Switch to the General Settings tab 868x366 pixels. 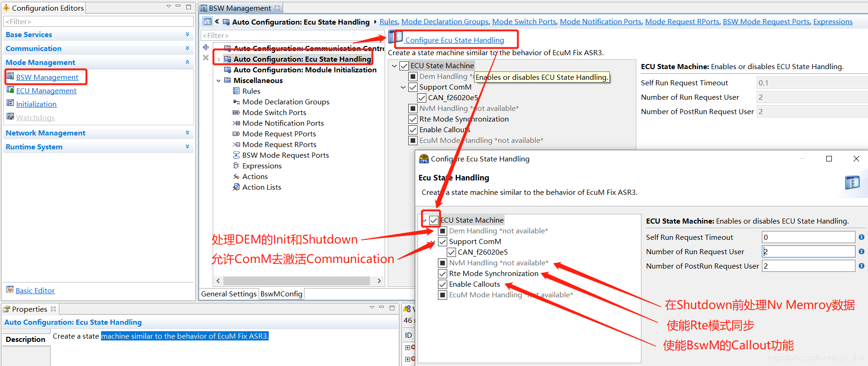pyautogui.click(x=229, y=294)
